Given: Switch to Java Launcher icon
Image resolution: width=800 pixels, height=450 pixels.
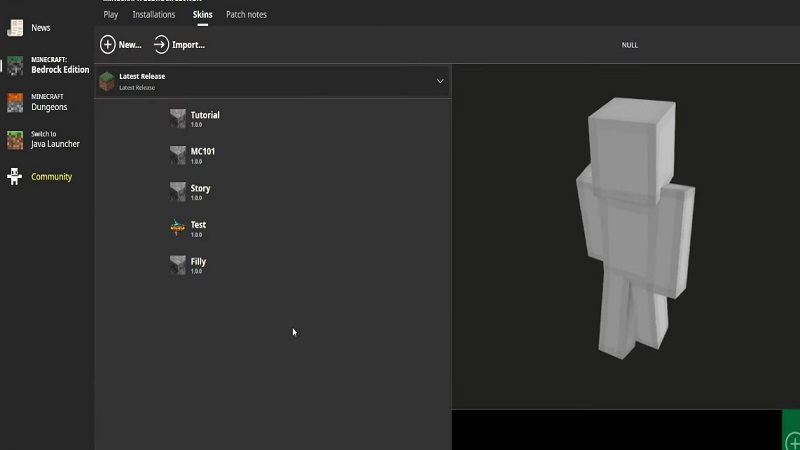Looking at the screenshot, I should coord(15,139).
